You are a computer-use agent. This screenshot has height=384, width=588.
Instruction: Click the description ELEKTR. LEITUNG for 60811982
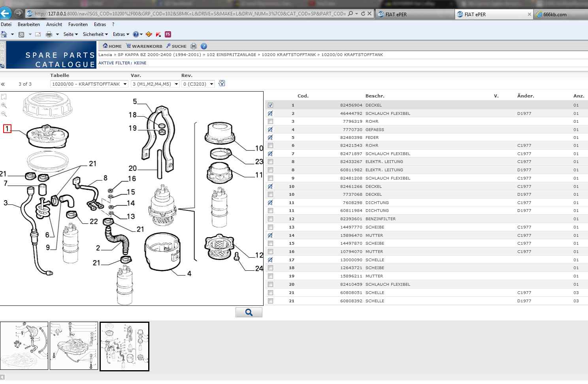click(x=384, y=170)
